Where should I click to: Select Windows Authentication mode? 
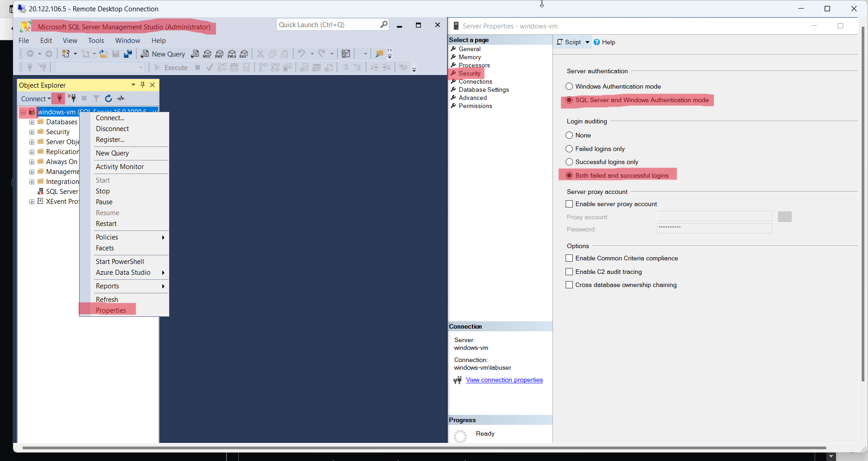click(x=569, y=86)
